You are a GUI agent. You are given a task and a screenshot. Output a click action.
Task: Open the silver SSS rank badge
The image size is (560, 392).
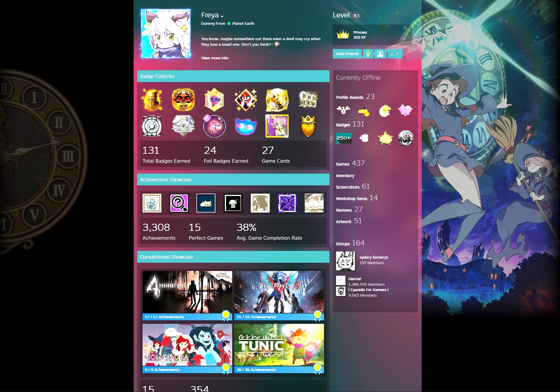(308, 99)
